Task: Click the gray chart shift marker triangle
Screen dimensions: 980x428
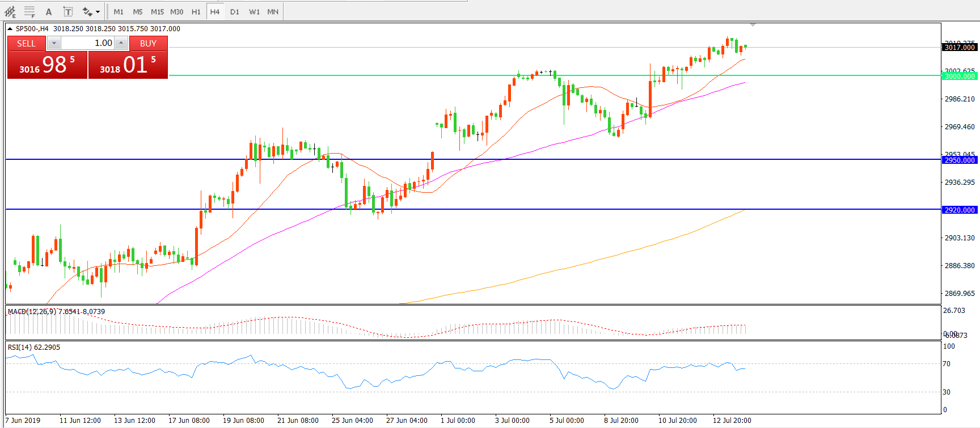Action: 753,25
